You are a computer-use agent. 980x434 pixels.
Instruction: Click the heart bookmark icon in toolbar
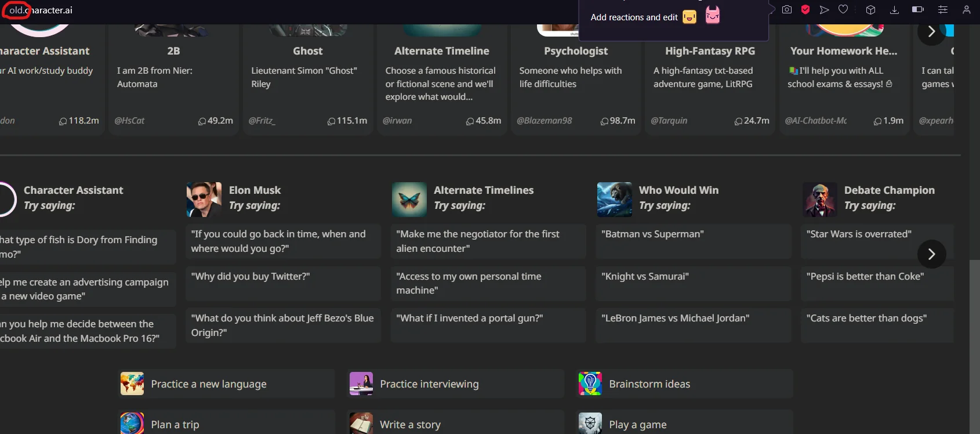tap(843, 10)
